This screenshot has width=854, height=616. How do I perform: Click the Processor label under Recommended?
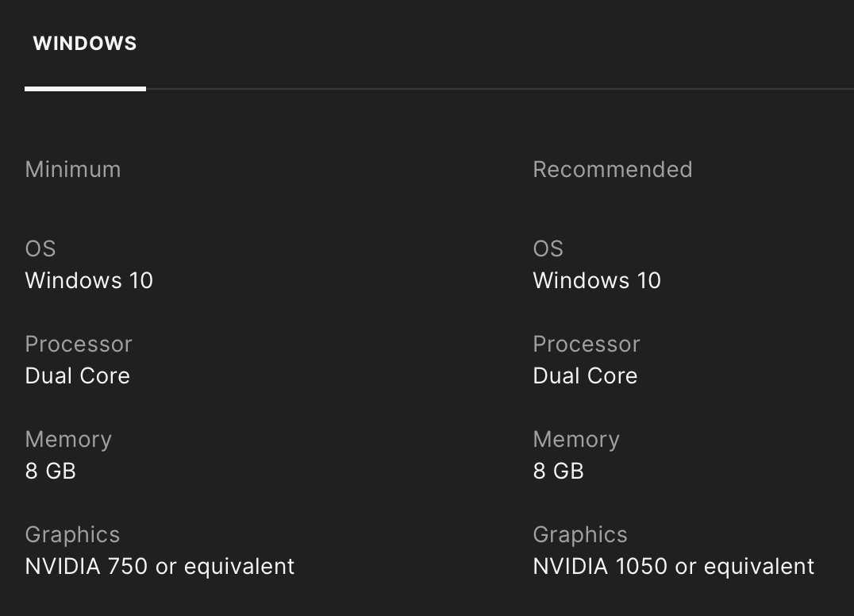(586, 344)
